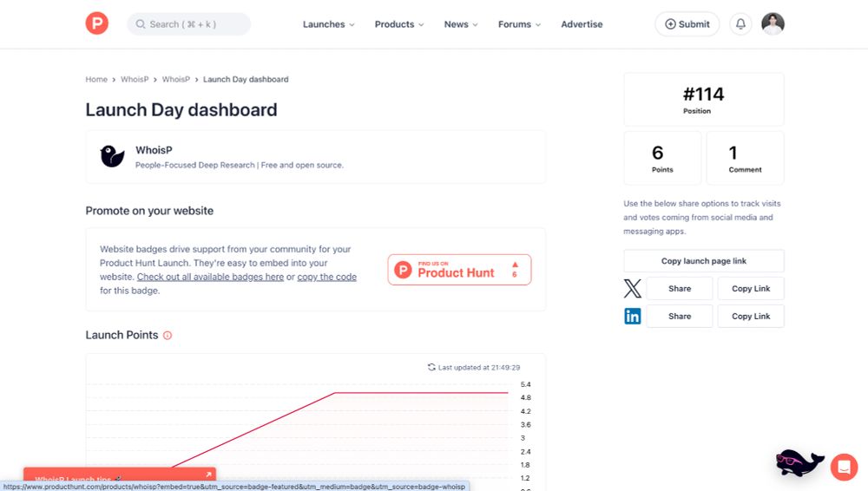This screenshot has height=491, width=868.
Task: Open the Advertise page
Action: (x=582, y=24)
